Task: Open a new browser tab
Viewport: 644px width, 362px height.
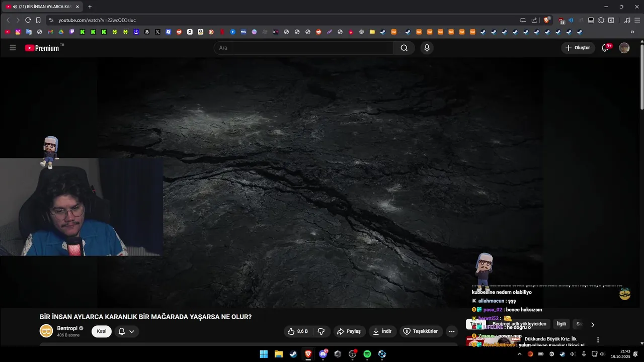Action: 90,7
